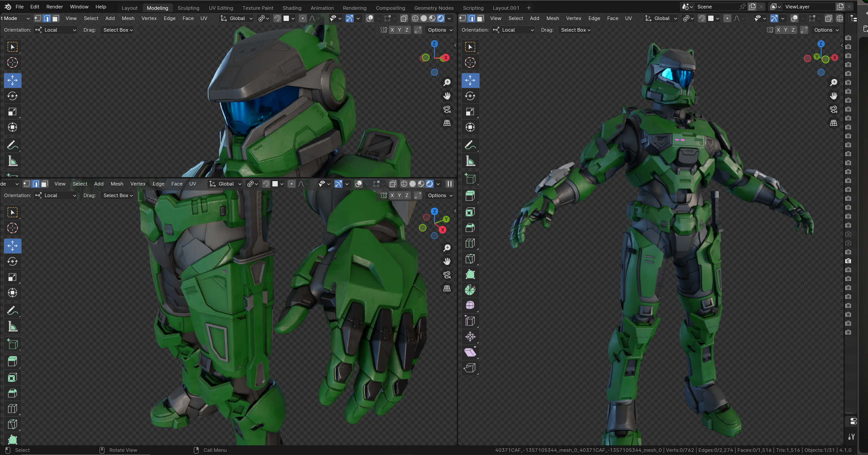
Task: Click the pan hand icon in top-left viewport
Action: point(447,96)
